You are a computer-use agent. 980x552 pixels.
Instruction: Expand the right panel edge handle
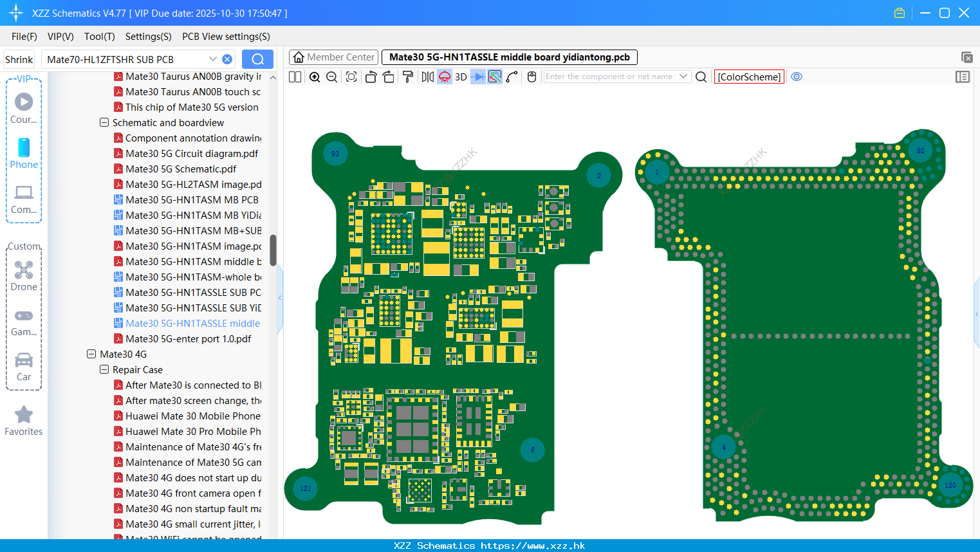pos(977,314)
